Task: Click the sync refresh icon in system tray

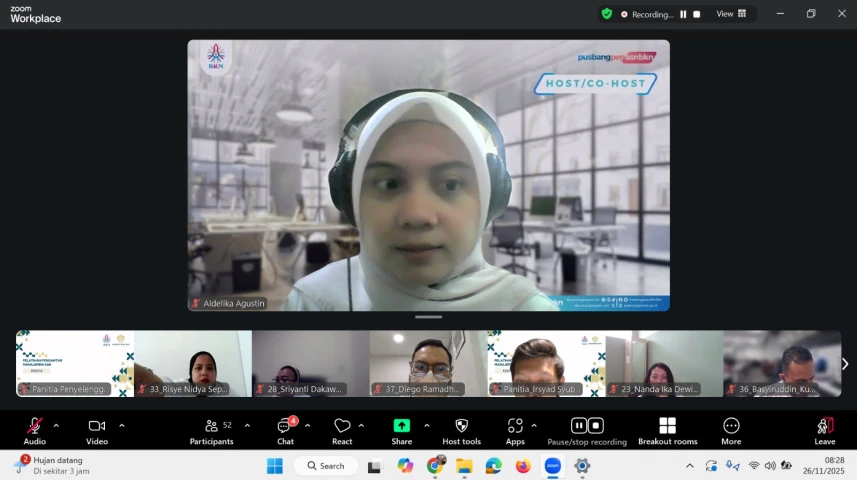Action: [x=711, y=466]
